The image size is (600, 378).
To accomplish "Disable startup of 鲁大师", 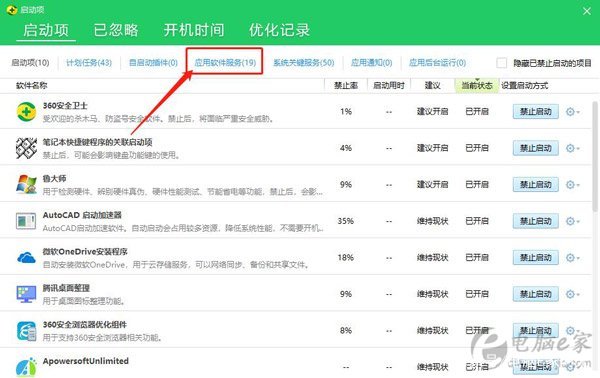I will [x=535, y=185].
